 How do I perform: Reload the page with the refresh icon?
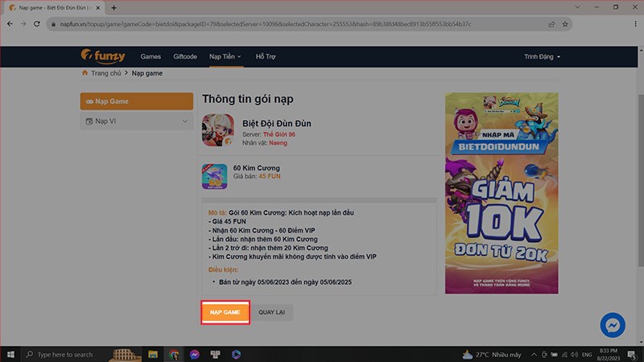[x=37, y=24]
